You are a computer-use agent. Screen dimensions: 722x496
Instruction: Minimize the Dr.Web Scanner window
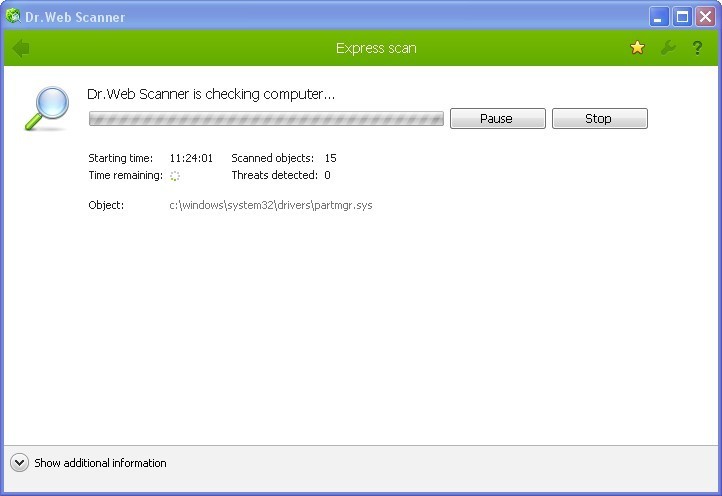click(659, 16)
